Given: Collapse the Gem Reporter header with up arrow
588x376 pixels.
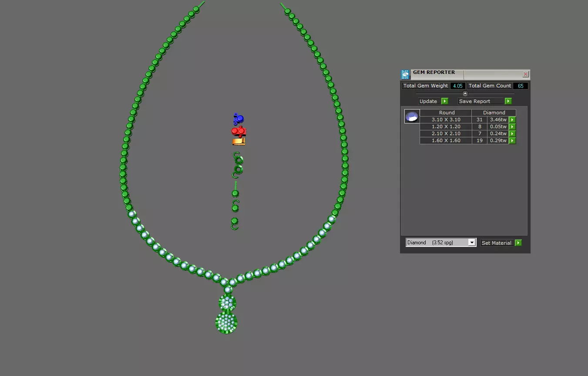Looking at the screenshot, I should 465,93.
